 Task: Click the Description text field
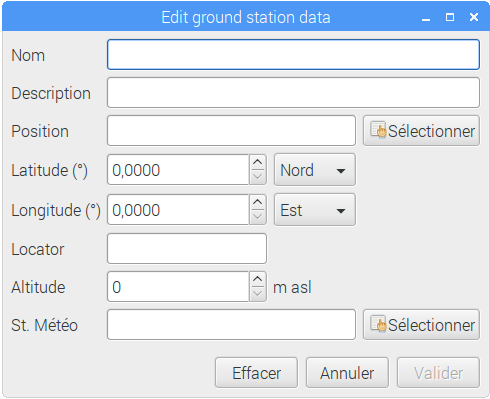pos(293,93)
